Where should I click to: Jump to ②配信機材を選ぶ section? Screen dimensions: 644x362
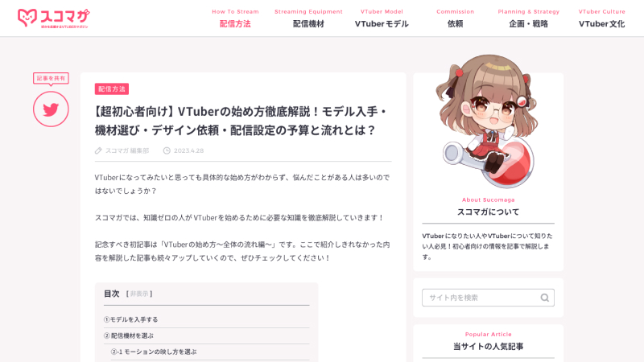(x=129, y=335)
